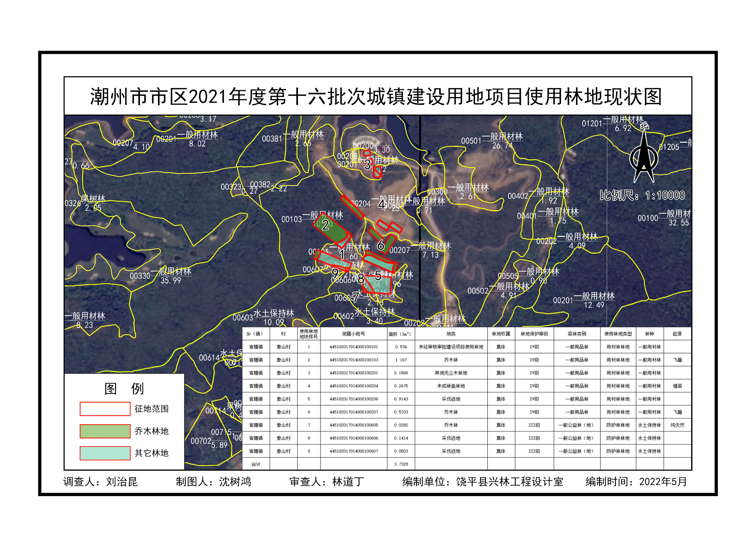756x534 pixels.
Task: Click the 其他无立木林地 cell
Action: point(451,373)
